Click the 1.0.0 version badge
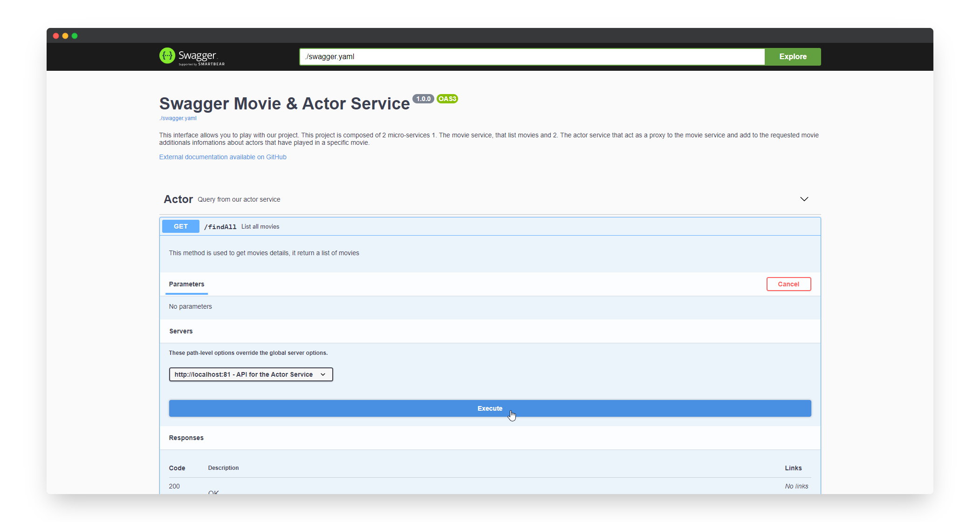The height and width of the screenshot is (522, 980). 423,99
